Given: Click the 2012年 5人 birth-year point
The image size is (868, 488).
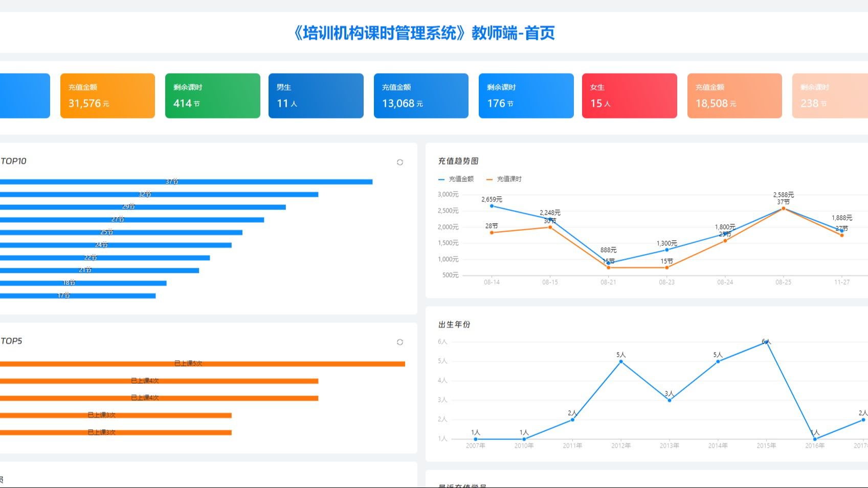Looking at the screenshot, I should coord(621,361).
